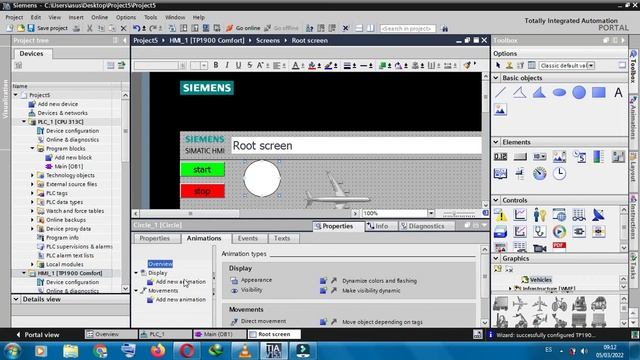Select the Button element
Screen dimensions: 640x360
pos(520,157)
